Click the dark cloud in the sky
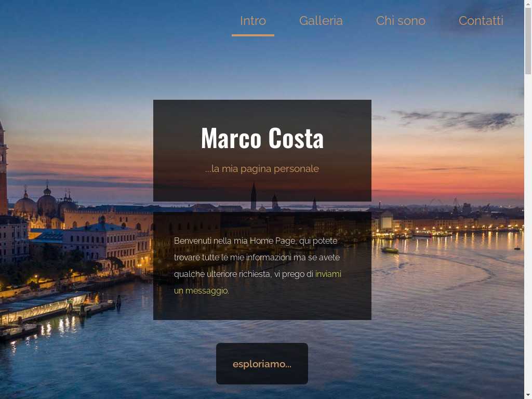The image size is (532, 399). [x=459, y=120]
